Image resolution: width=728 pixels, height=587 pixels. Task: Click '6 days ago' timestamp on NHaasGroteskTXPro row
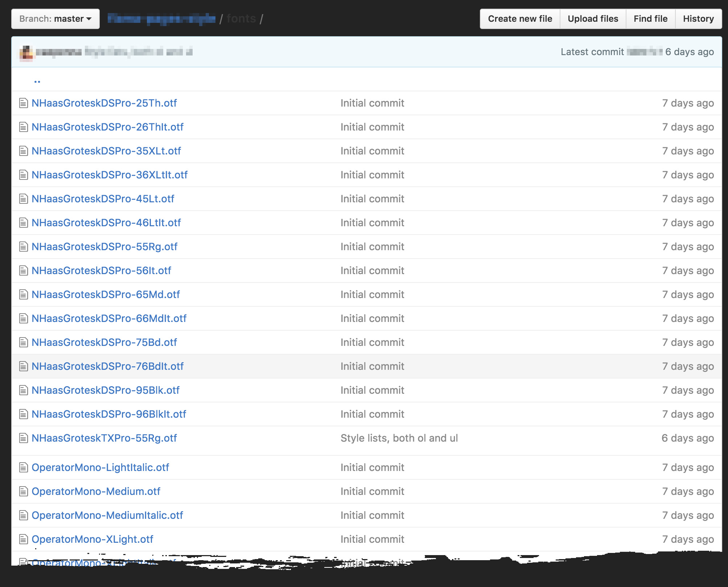tap(688, 438)
